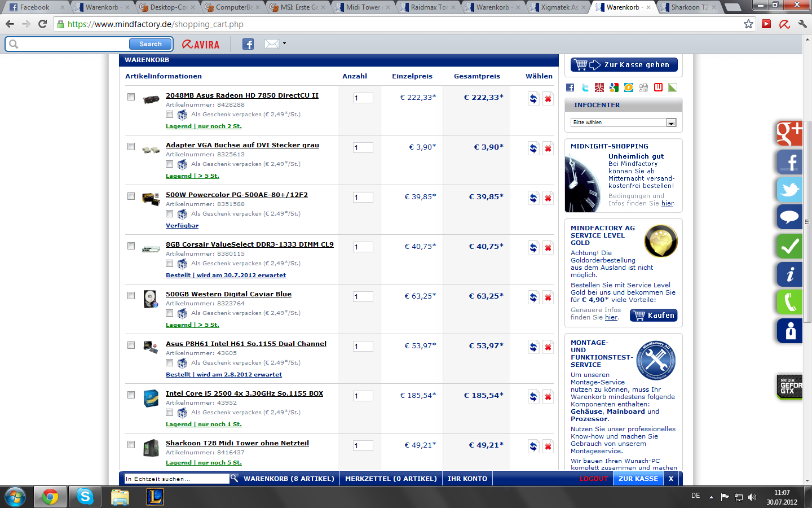The height and width of the screenshot is (508, 812).
Task: Enable gift wrap for Intel Core i5
Action: click(169, 412)
